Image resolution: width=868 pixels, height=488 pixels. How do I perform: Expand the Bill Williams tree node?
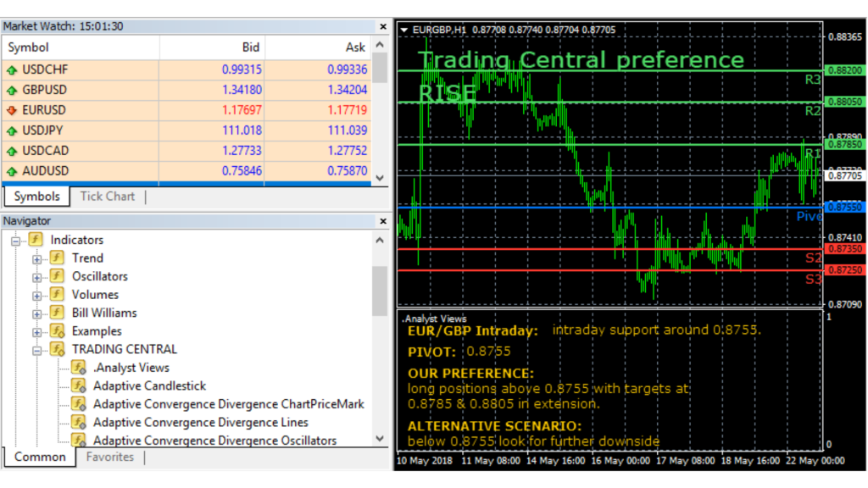click(36, 313)
